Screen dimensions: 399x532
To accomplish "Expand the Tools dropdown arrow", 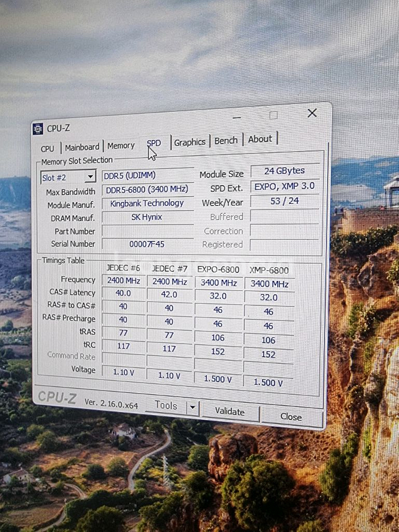I will [x=193, y=407].
